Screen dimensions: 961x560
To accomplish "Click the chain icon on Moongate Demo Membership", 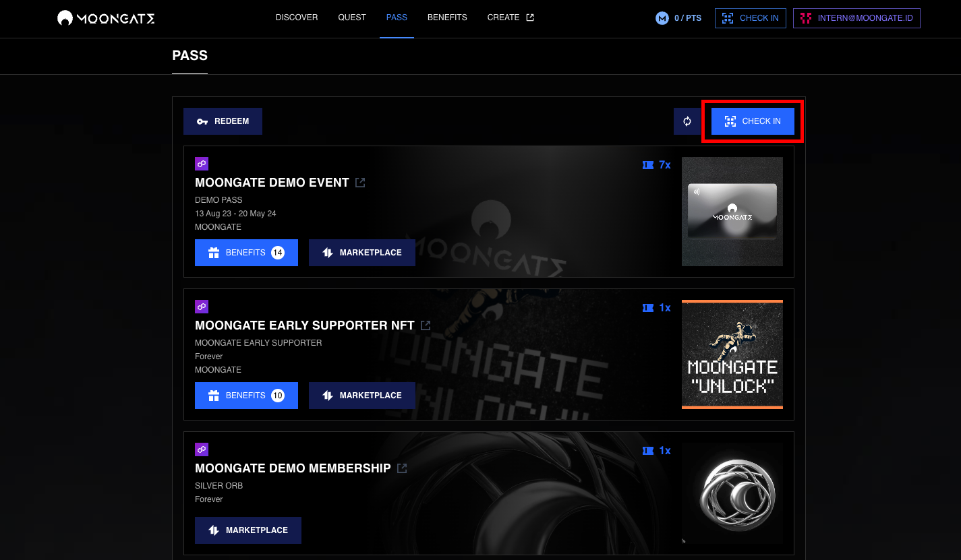I will pyautogui.click(x=202, y=449).
